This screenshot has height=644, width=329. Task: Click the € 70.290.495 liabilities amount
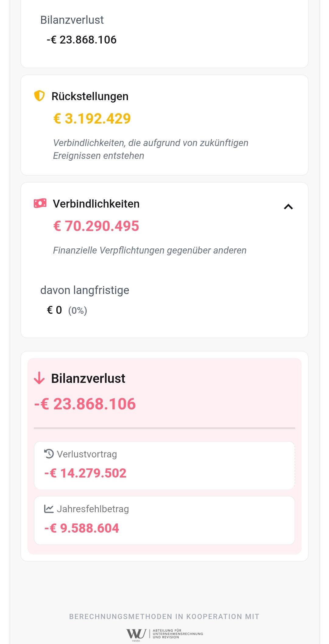[x=96, y=226]
